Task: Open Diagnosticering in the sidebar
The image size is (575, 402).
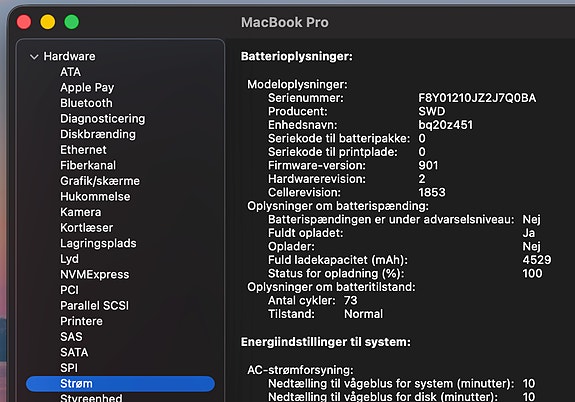Action: tap(103, 119)
